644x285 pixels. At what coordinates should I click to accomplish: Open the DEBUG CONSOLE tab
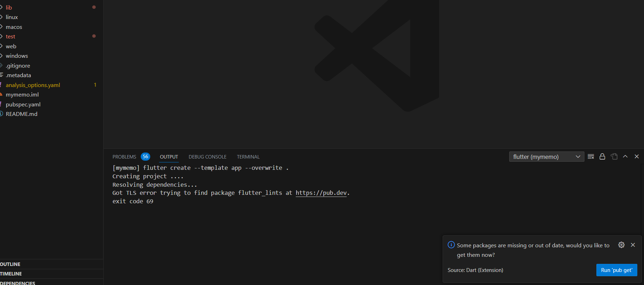207,157
